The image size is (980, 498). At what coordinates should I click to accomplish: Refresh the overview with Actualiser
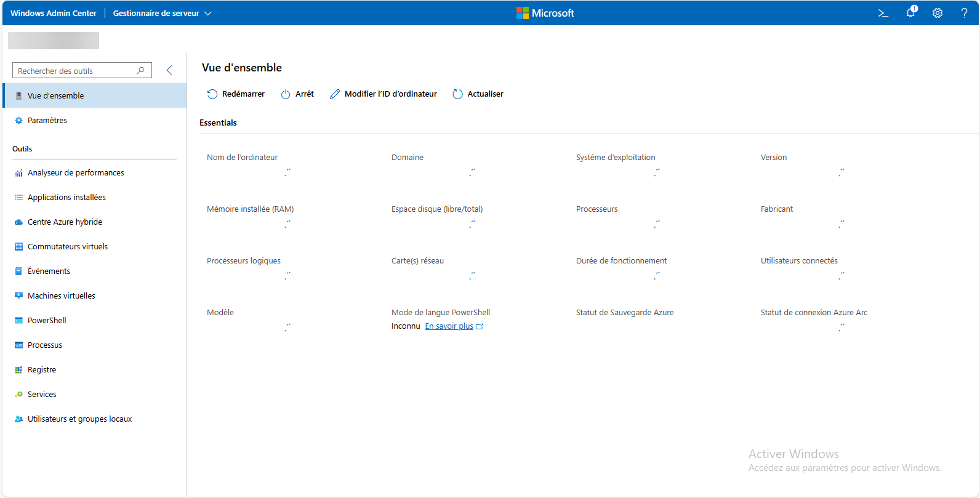(478, 94)
